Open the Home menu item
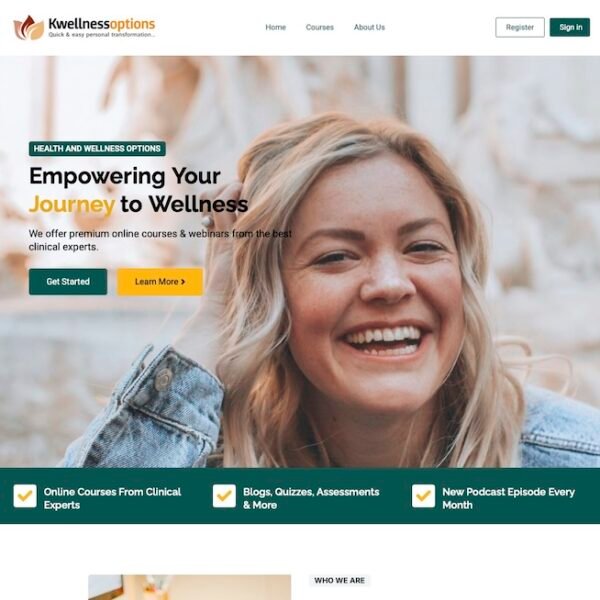 click(x=276, y=27)
